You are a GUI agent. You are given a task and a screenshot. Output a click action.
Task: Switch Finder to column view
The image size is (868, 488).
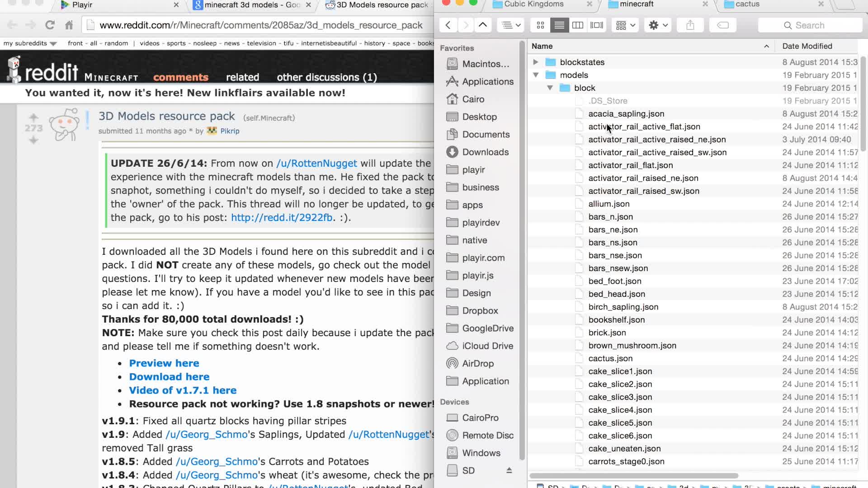[578, 25]
